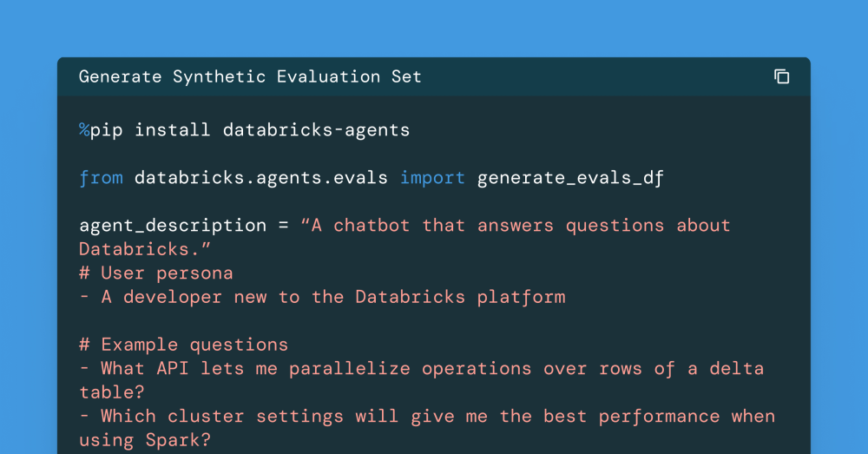The width and height of the screenshot is (868, 454).
Task: Click the "agent_description" variable name
Action: [173, 226]
